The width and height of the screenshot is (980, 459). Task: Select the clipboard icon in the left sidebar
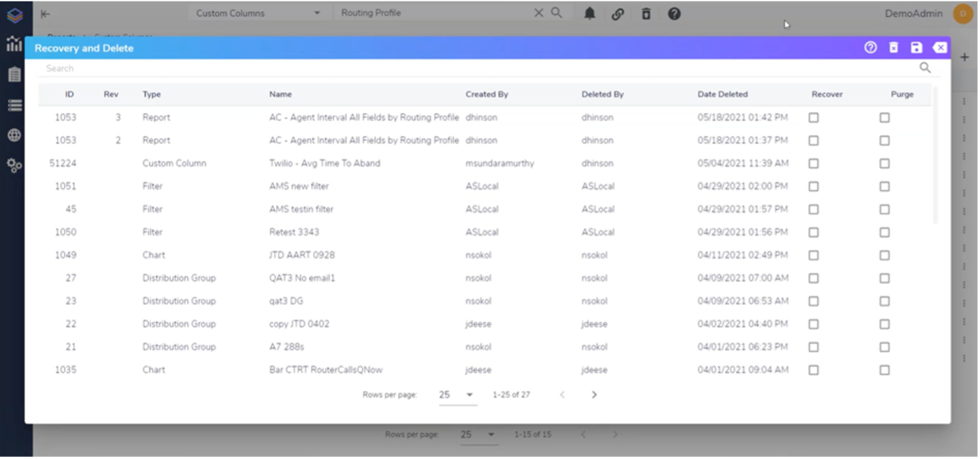click(14, 73)
